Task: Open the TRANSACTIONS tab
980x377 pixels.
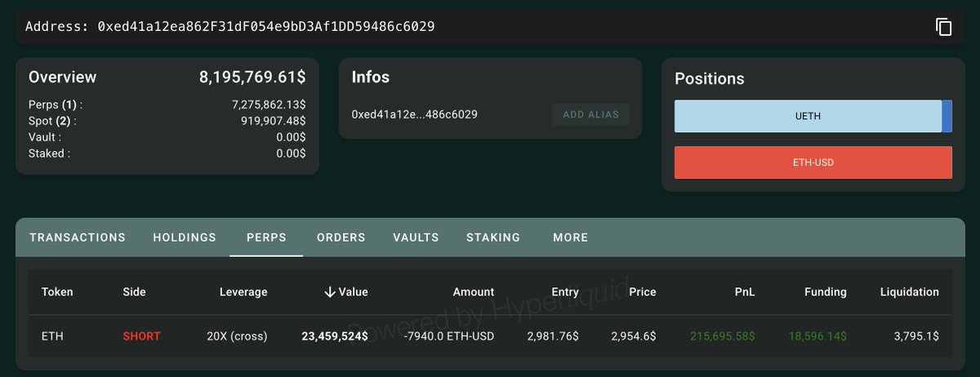Action: tap(78, 237)
